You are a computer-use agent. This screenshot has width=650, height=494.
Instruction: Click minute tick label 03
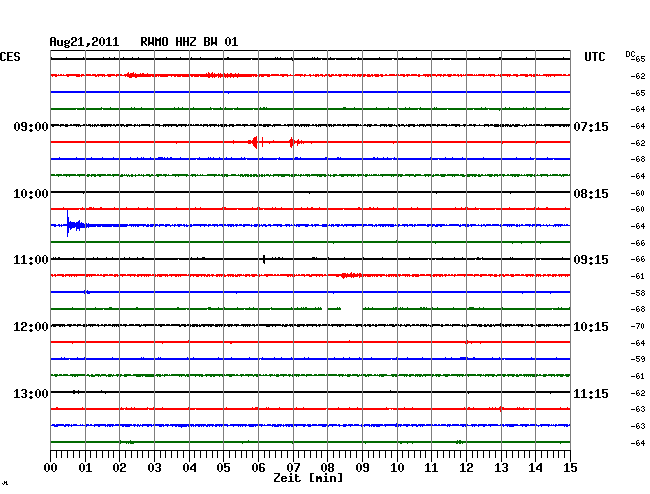[154, 467]
